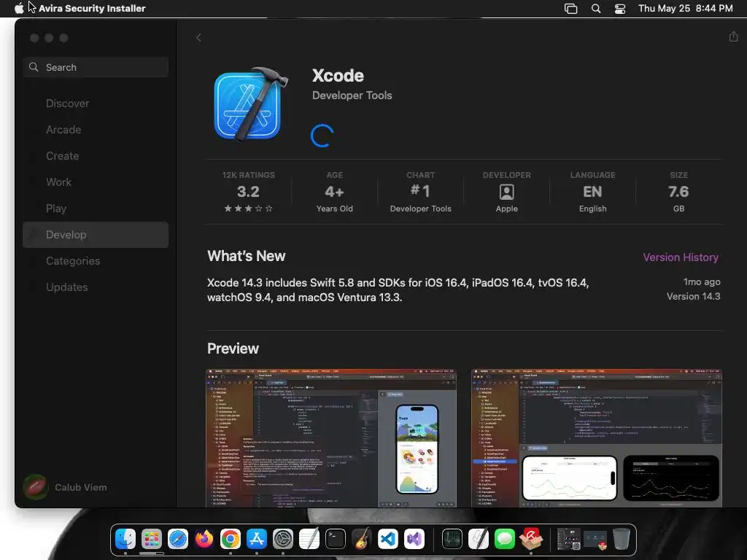Click the Xcode 14.3 release notes text
This screenshot has width=747, height=560.
point(398,289)
